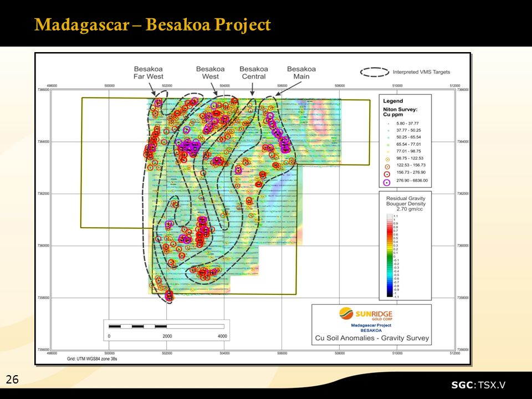
Task: Click the dashed ellipse VMS target symbol
Action: [375, 72]
